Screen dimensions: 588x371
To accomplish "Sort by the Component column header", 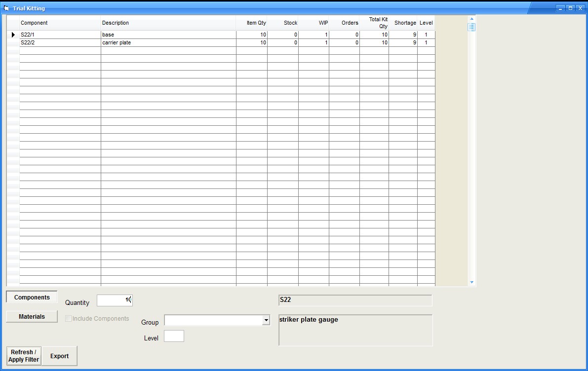I will pos(60,23).
